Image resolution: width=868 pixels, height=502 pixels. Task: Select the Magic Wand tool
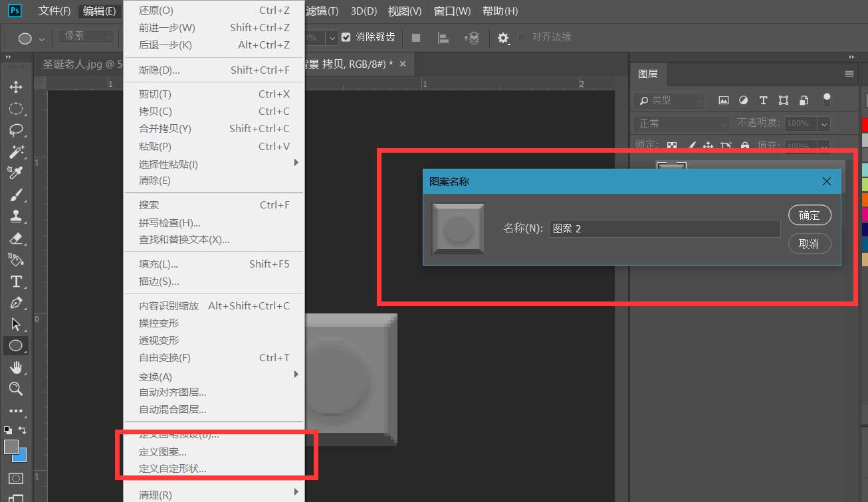16,151
